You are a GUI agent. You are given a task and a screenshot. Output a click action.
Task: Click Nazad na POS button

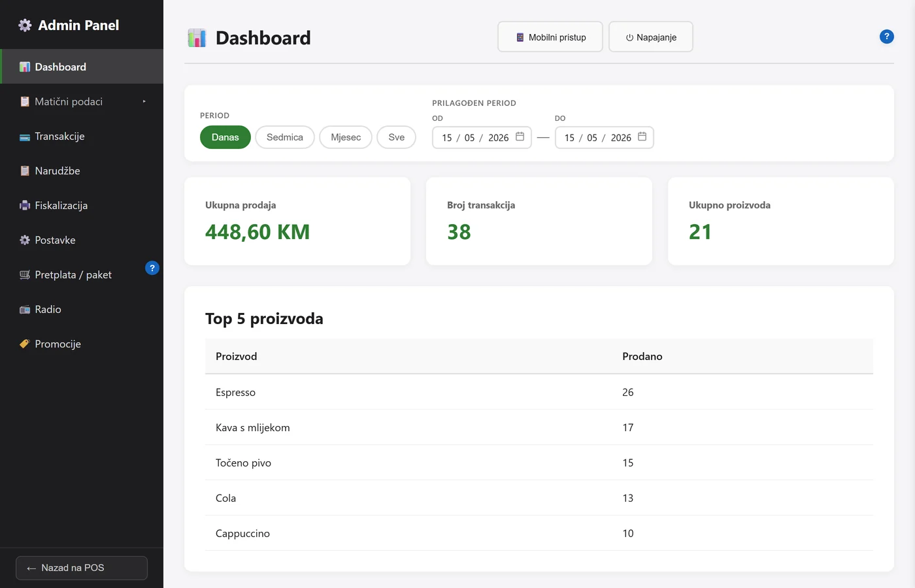pos(82,568)
